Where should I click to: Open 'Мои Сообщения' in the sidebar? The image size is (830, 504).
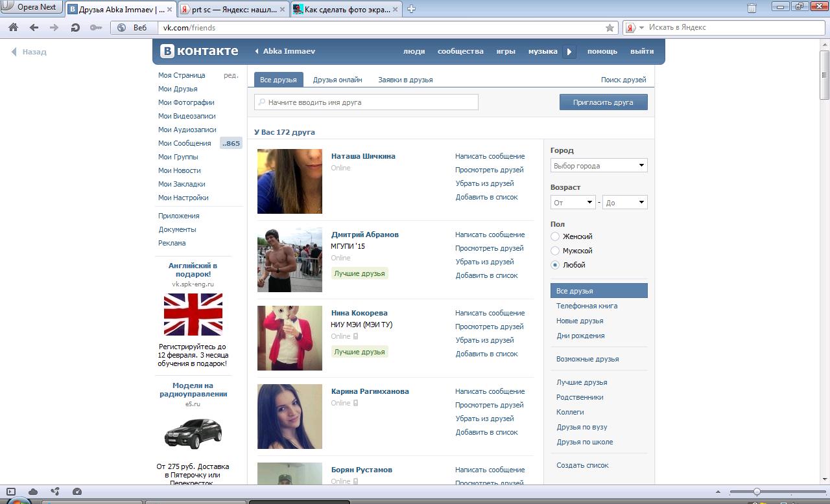[x=185, y=143]
